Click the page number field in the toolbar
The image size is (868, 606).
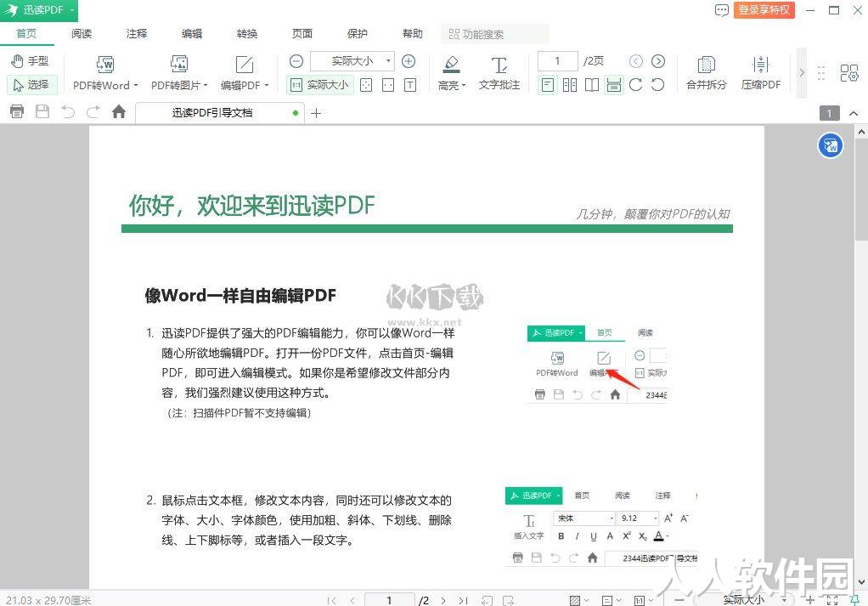pos(557,61)
